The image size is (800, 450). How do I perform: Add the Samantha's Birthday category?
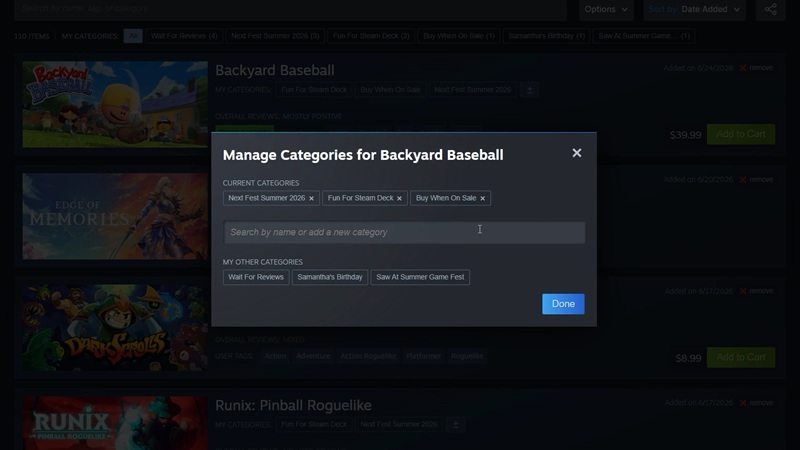330,277
